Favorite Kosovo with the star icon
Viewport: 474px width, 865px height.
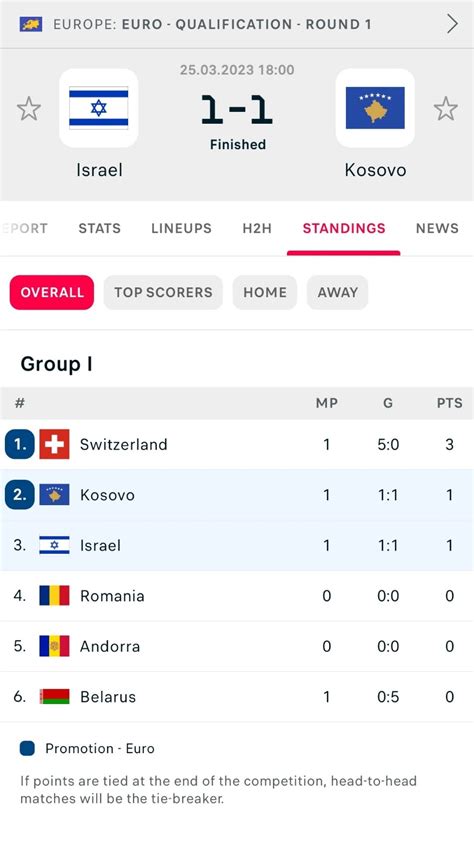click(445, 109)
